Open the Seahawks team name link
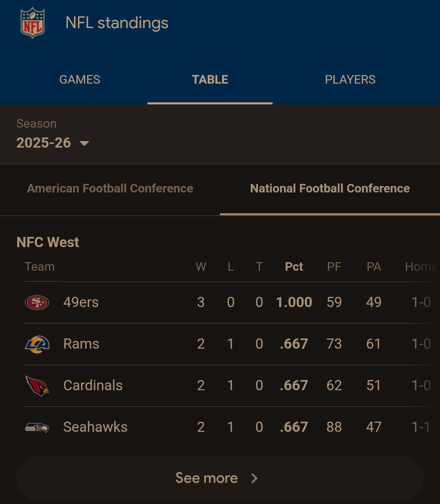Screen dimensions: 440x504 click(x=95, y=427)
